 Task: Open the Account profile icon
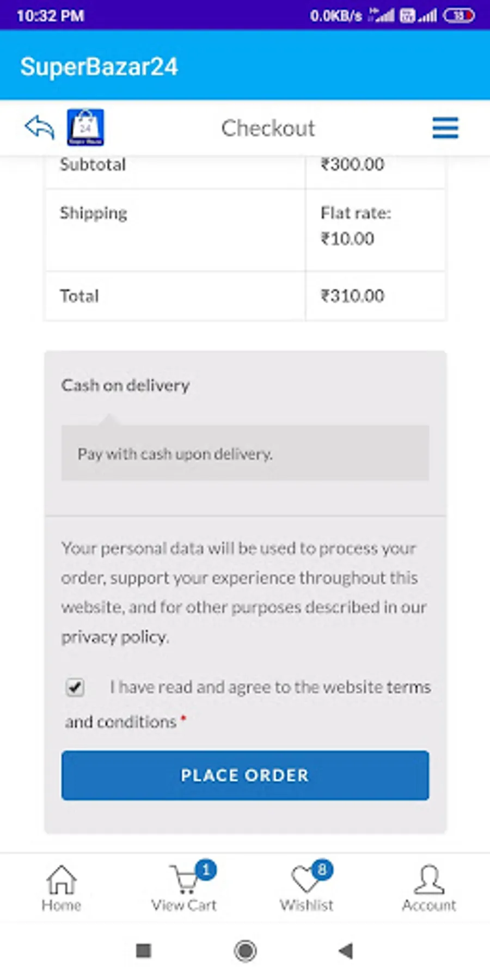tap(429, 880)
